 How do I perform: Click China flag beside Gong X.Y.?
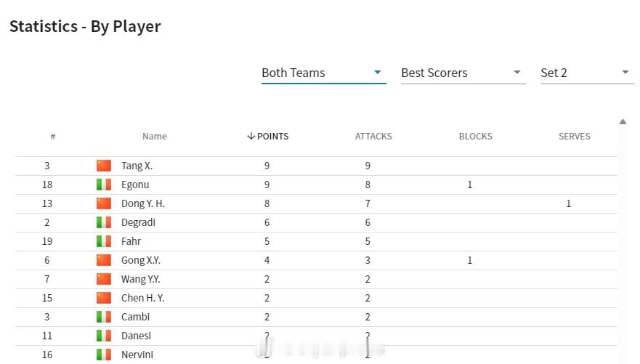[104, 260]
